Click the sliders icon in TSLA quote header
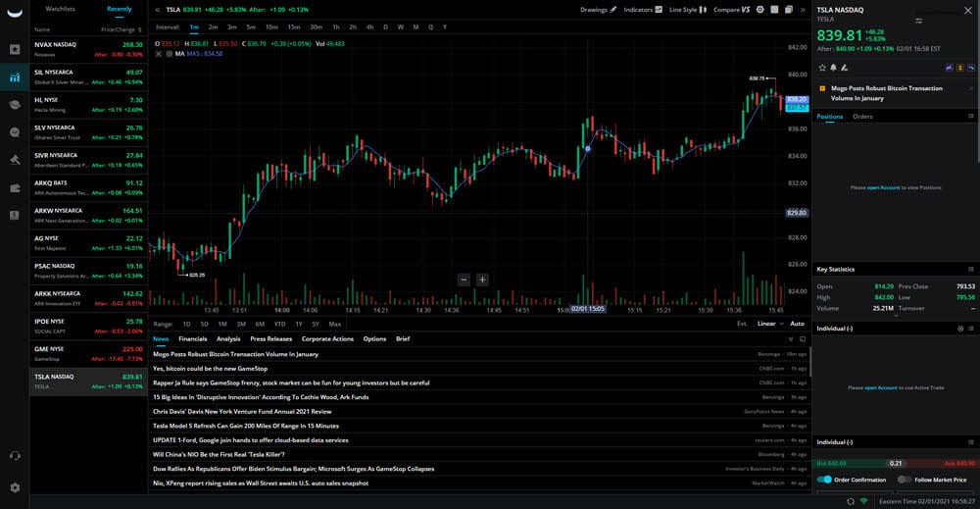 tap(919, 21)
